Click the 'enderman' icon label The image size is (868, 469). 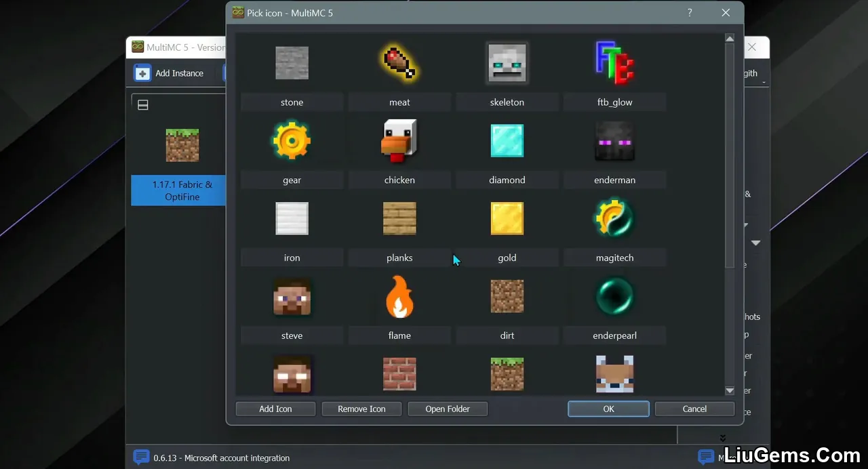(x=614, y=180)
